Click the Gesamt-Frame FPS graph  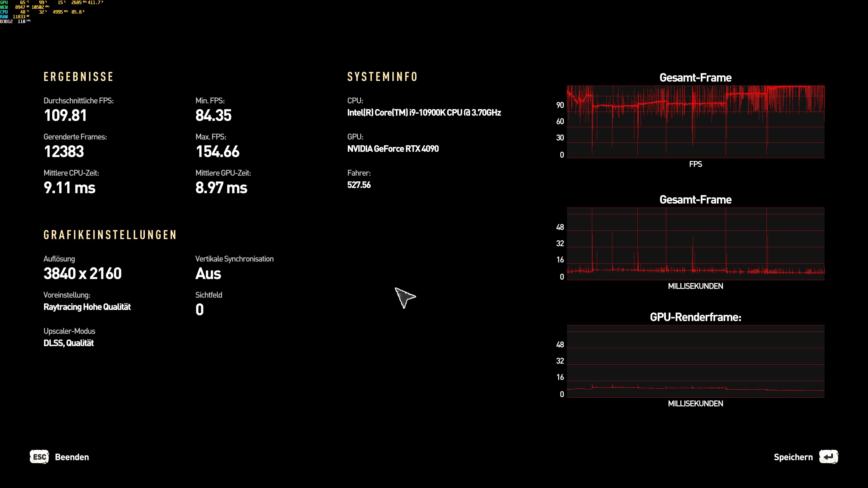696,122
